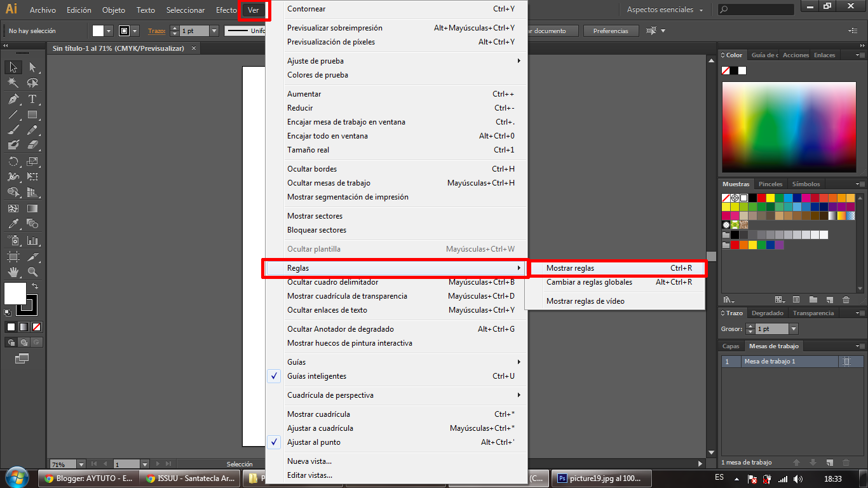Choose Contornear menu entry
The height and width of the screenshot is (488, 868).
(397, 9)
